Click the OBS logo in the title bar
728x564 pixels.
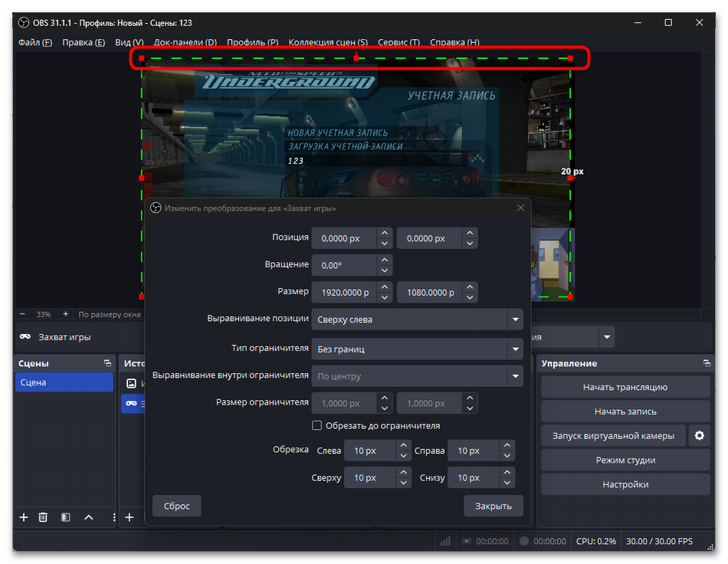coord(24,22)
